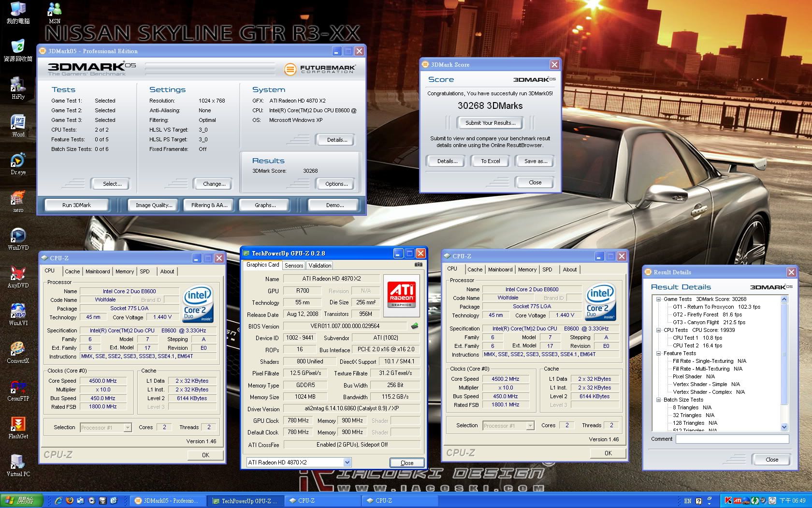Click the EN language bar indicator
The image size is (812, 508).
[x=688, y=501]
